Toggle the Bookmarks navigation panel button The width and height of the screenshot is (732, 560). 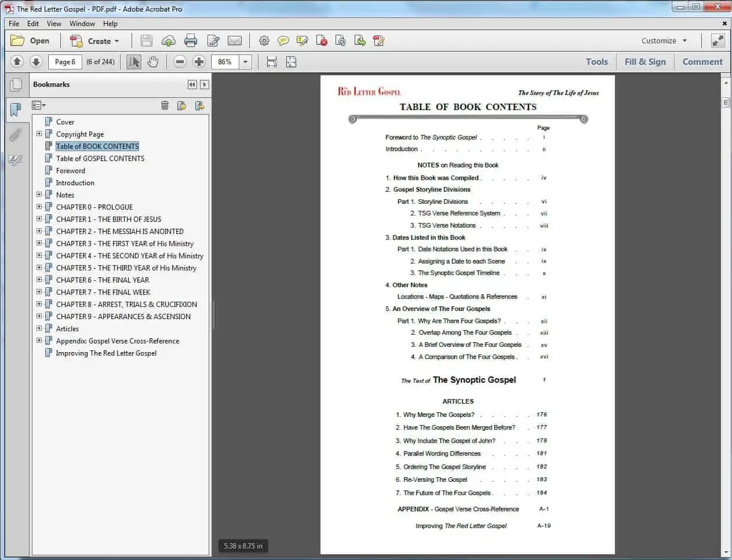click(16, 109)
